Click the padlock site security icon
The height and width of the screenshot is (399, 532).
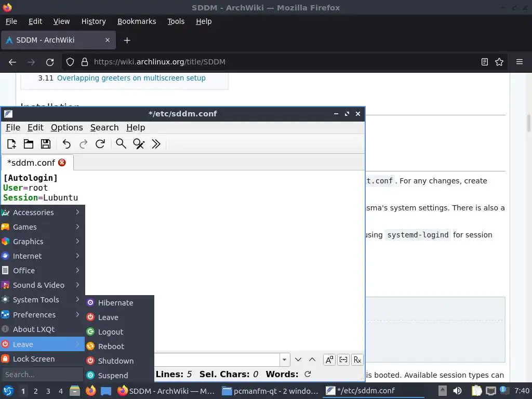point(85,62)
